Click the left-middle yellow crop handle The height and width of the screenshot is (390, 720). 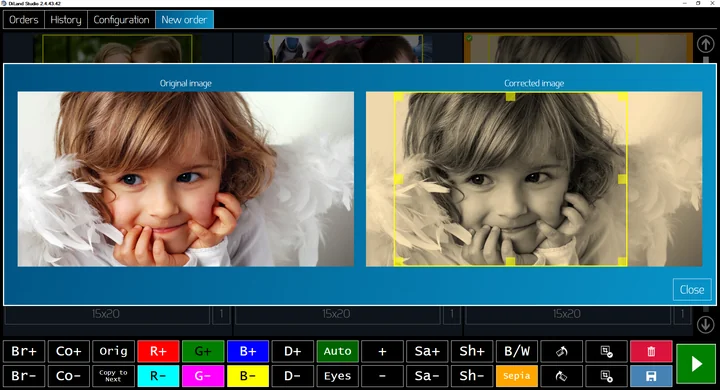[399, 179]
